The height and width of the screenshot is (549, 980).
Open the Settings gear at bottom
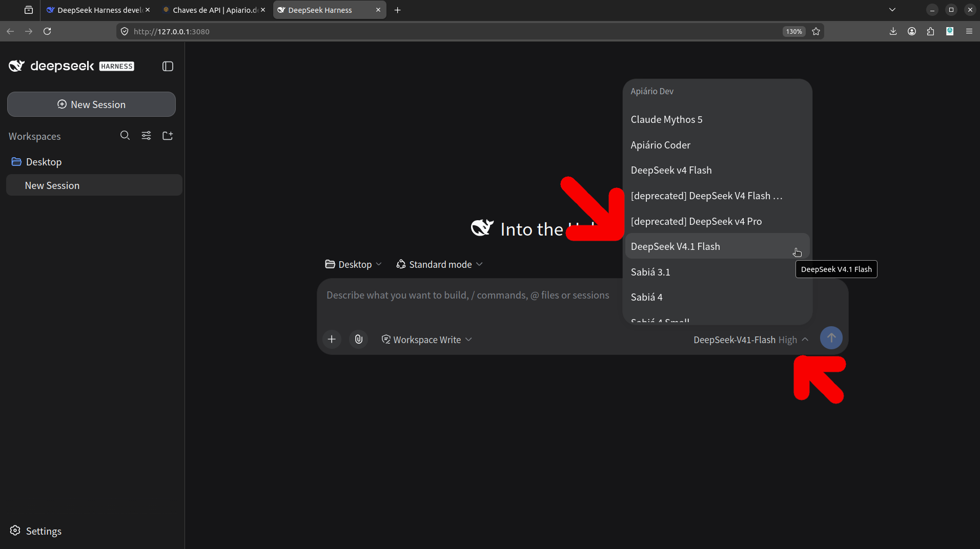(x=15, y=531)
